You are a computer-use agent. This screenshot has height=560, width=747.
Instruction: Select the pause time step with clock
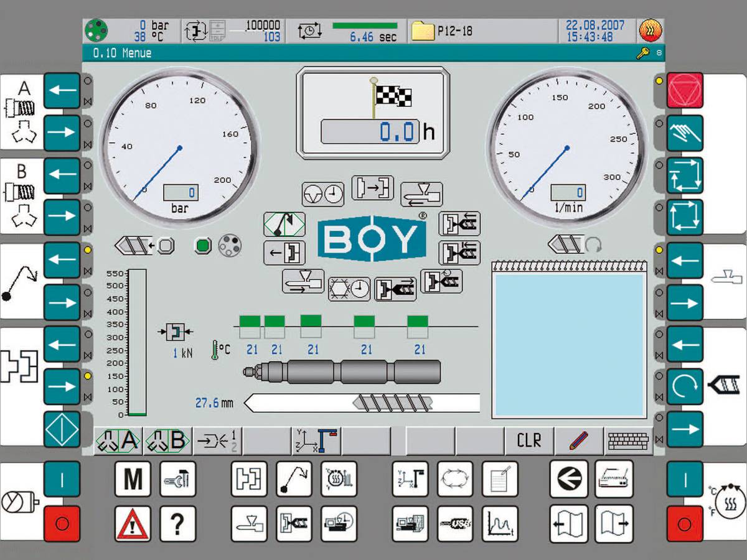click(322, 194)
